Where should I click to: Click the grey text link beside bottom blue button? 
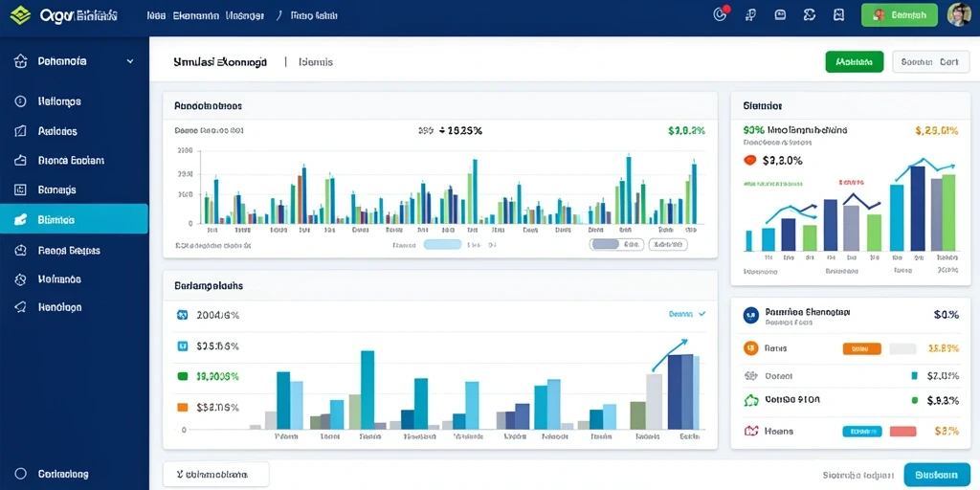[858, 475]
